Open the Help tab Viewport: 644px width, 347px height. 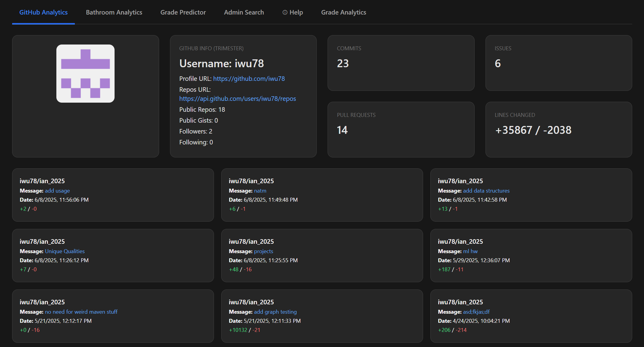tap(293, 12)
